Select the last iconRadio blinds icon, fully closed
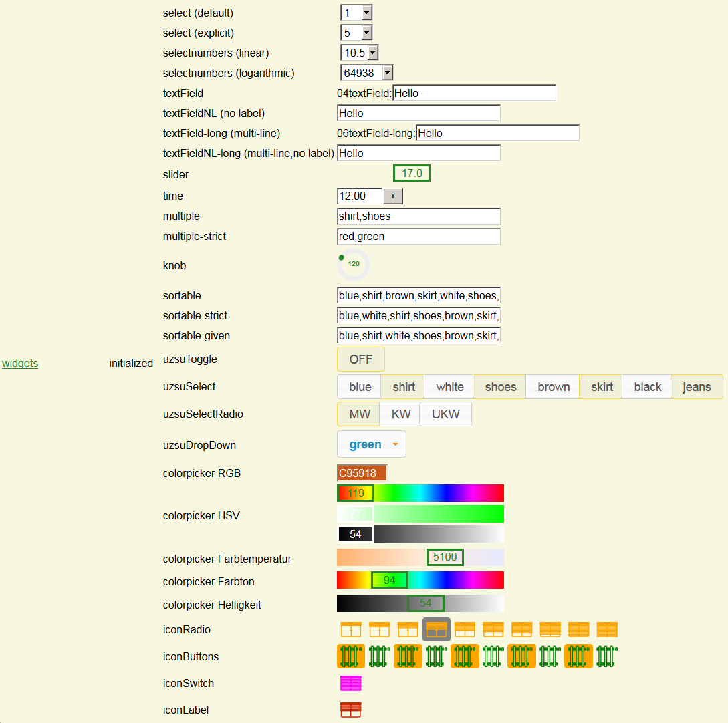 pos(607,629)
